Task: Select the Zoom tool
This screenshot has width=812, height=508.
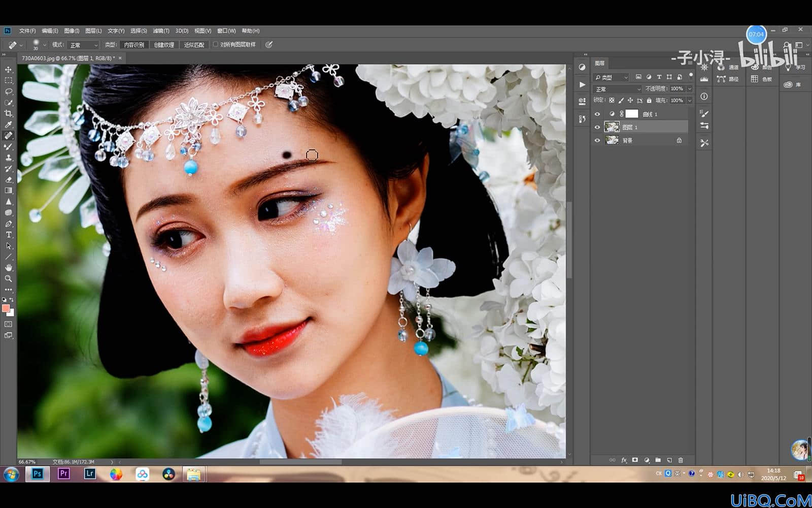Action: click(9, 279)
